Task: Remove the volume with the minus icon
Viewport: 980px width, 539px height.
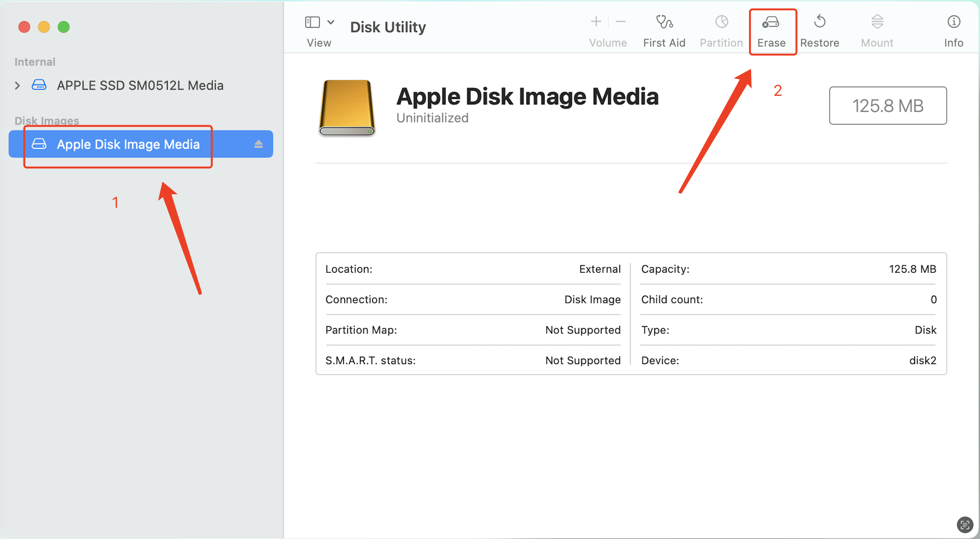Action: tap(621, 22)
